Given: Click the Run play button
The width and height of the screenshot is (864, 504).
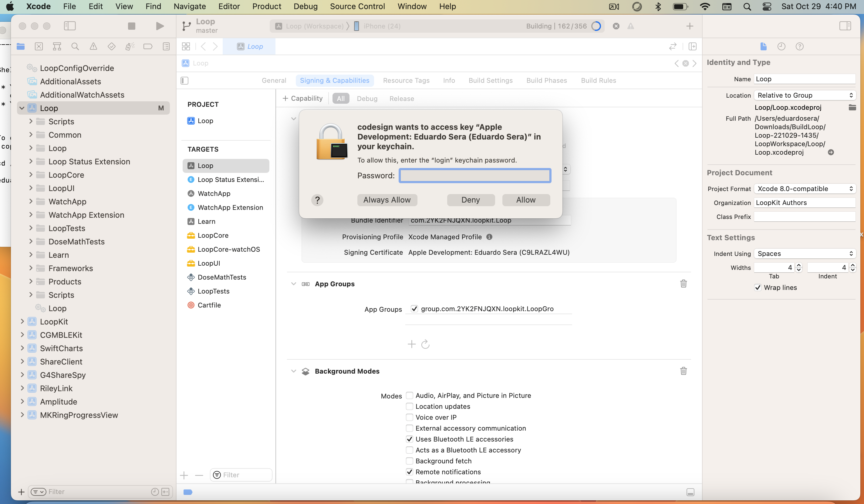Looking at the screenshot, I should point(160,26).
